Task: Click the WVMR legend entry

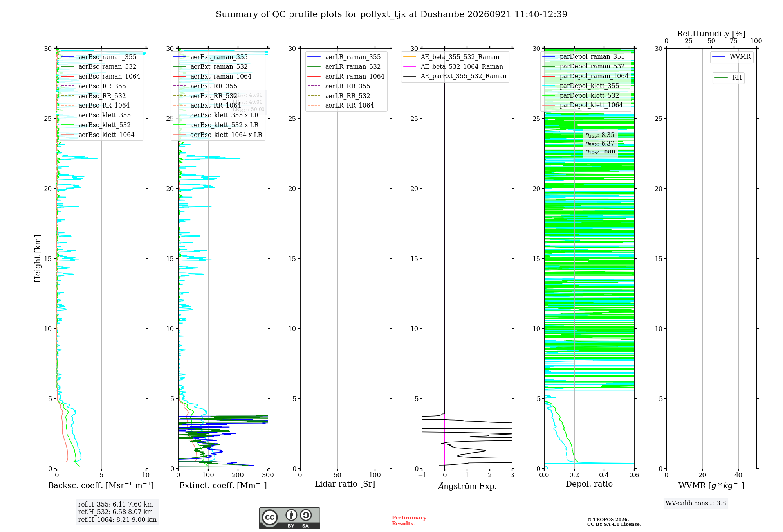Action: [732, 57]
